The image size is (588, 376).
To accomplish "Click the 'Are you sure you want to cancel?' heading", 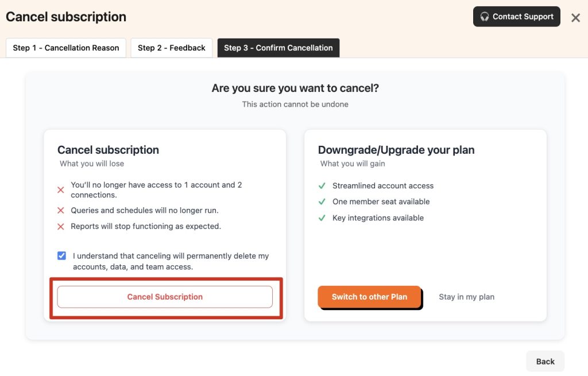I will 295,88.
